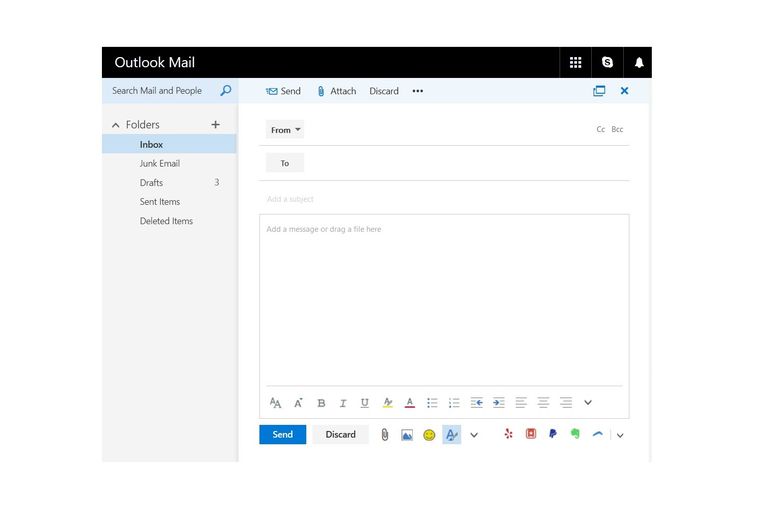
Task: Open the Sent Items folder
Action: [x=169, y=201]
